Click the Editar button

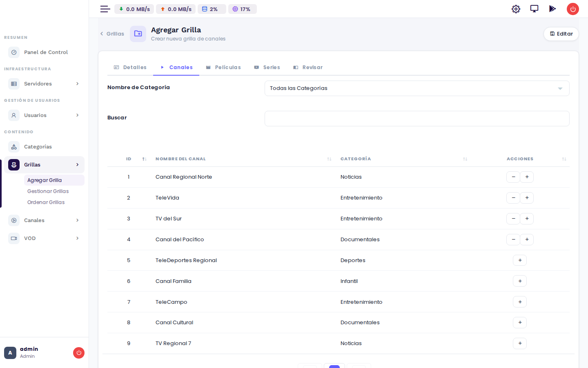561,34
